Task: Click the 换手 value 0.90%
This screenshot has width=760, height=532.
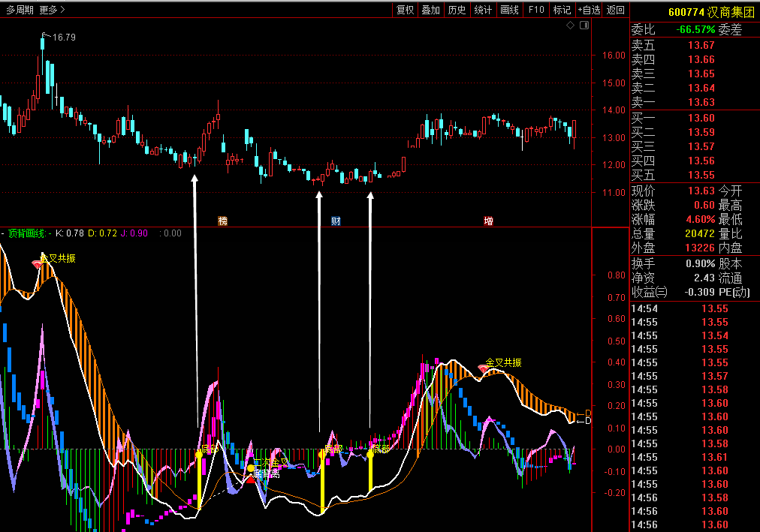Action: click(x=701, y=264)
